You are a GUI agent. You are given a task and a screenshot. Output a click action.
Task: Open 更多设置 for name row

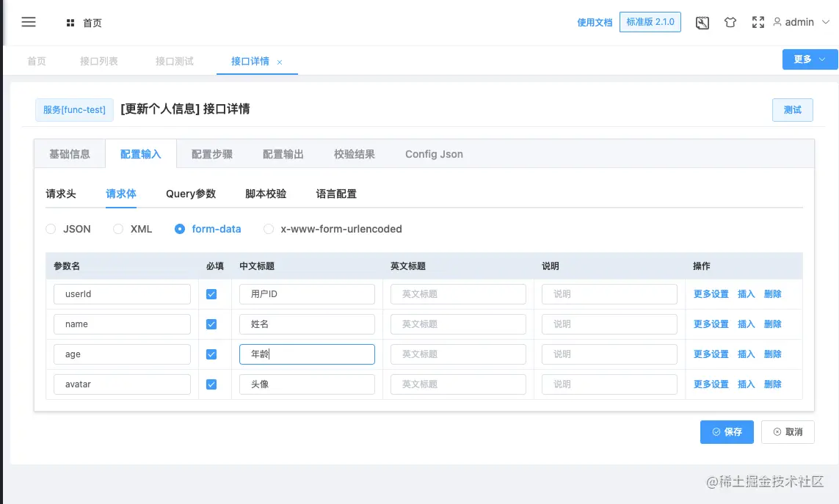pyautogui.click(x=711, y=324)
